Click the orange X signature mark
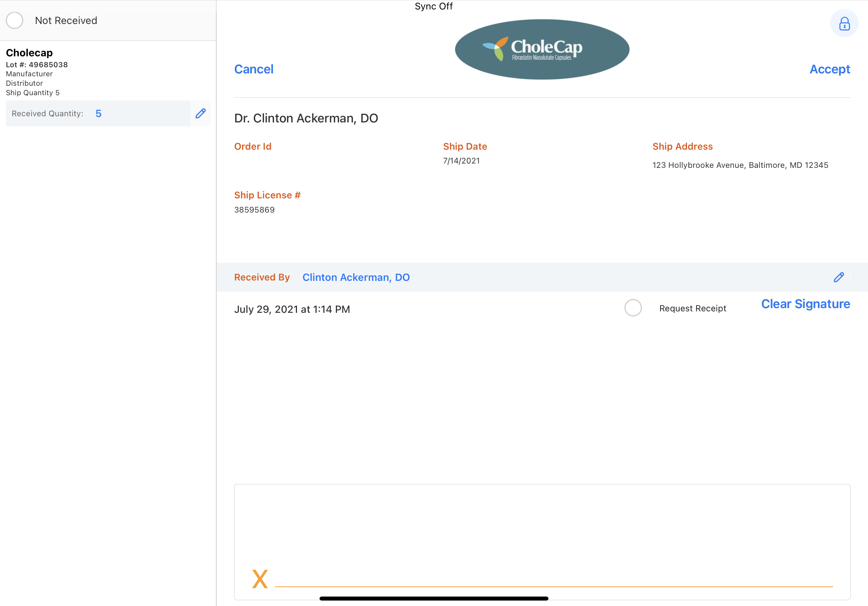The image size is (868, 606). (x=260, y=579)
